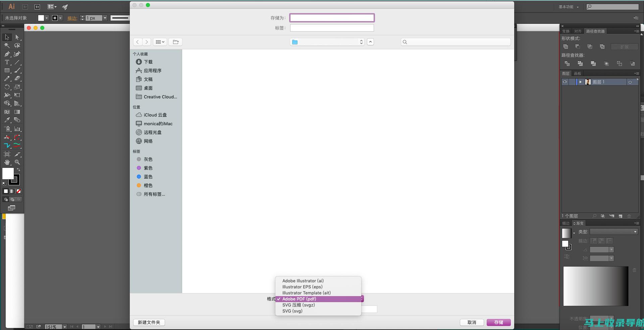
Task: Click 存储 save button
Action: tap(498, 322)
